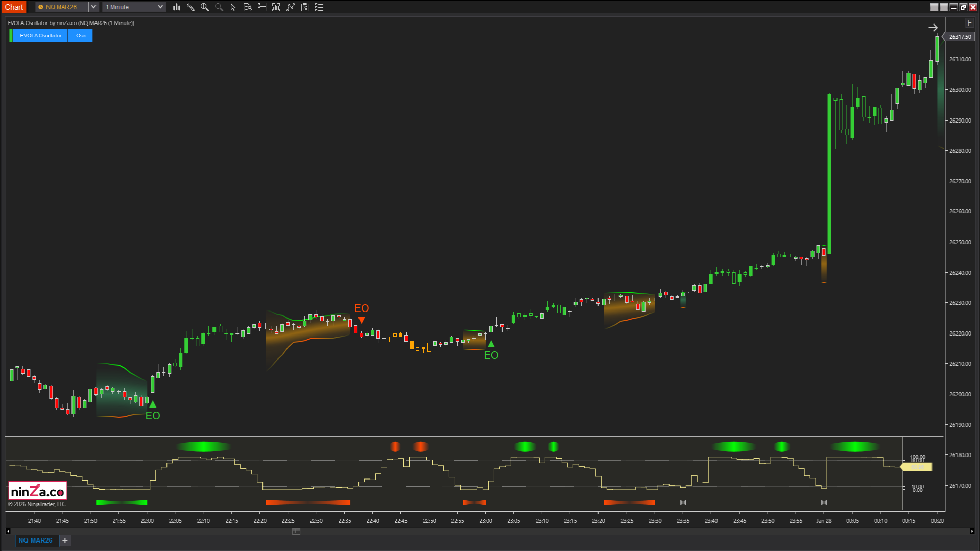Image resolution: width=980 pixels, height=551 pixels.
Task: Open the Indicators icon on the toolbar
Action: click(276, 7)
